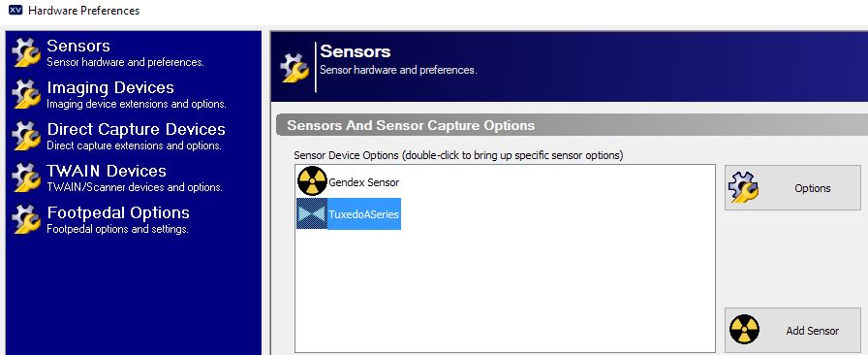Click the TuxedoASeries bowtie icon
Viewport: 868px width, 355px height.
pyautogui.click(x=312, y=213)
